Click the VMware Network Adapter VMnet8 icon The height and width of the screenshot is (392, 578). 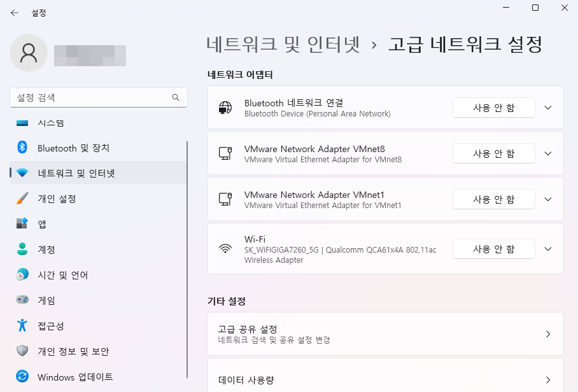point(225,153)
